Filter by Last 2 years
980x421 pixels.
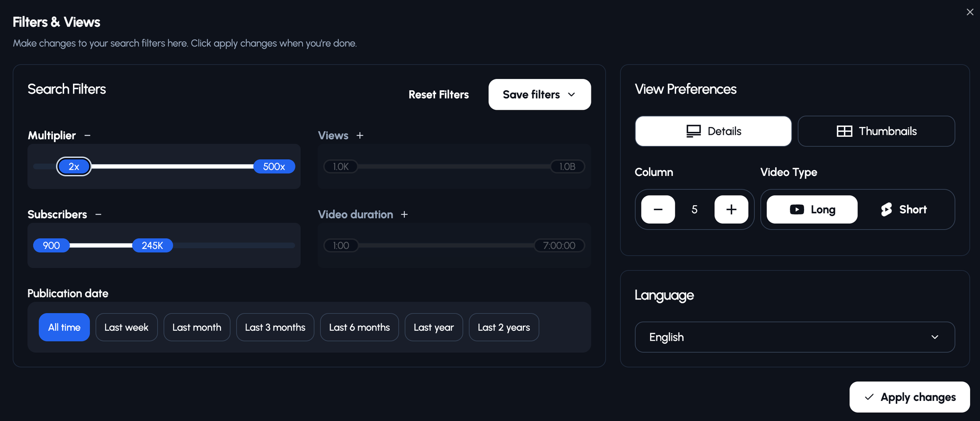(504, 327)
